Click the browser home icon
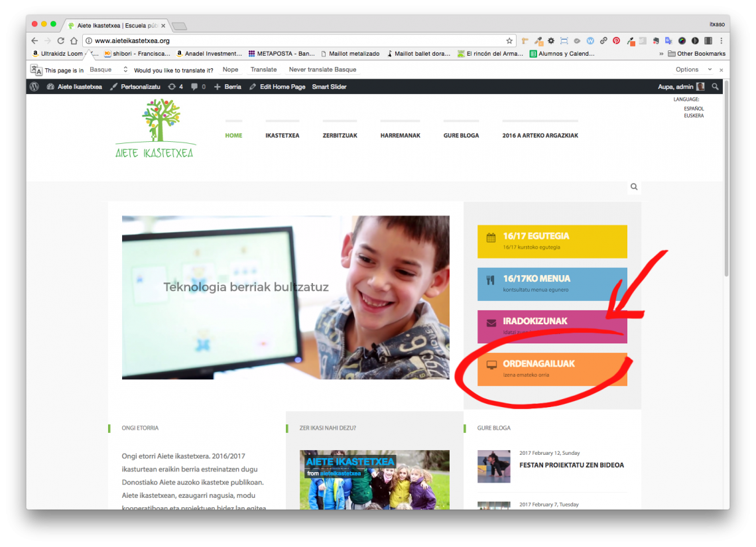 (74, 41)
